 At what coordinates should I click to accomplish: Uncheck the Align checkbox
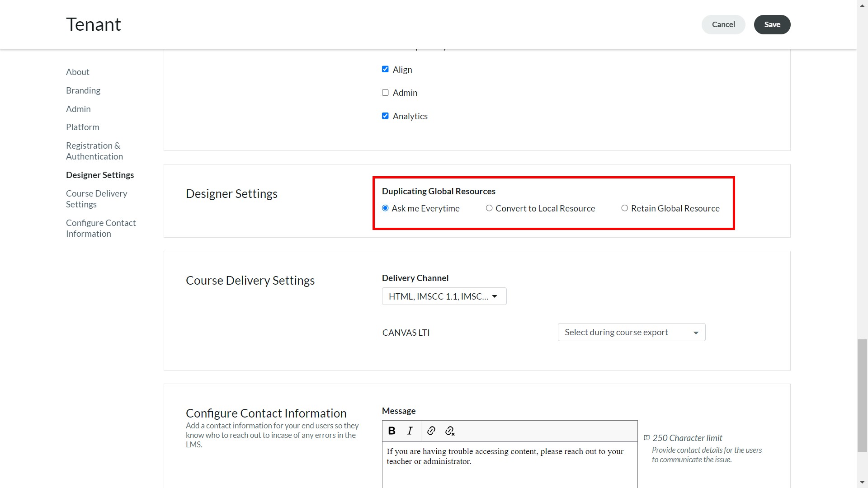click(x=385, y=69)
